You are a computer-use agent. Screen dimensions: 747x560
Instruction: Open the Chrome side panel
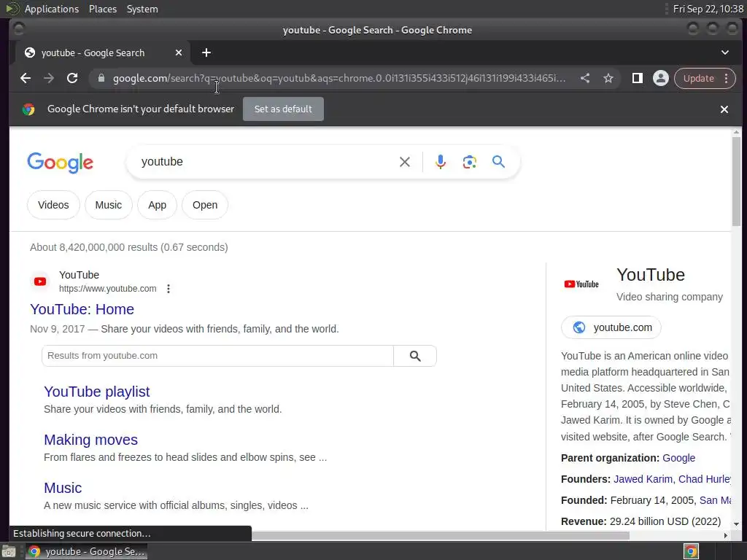coord(637,78)
